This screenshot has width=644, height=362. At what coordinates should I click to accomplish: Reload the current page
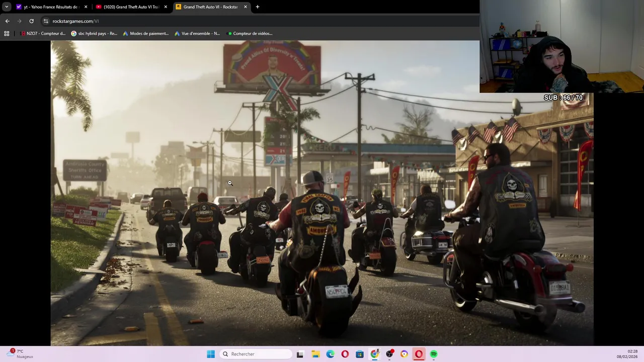point(31,21)
